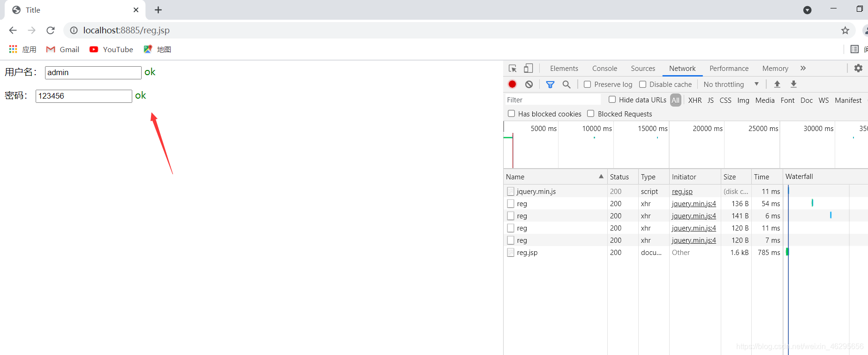This screenshot has width=868, height=355.
Task: Open the No throttling dropdown
Action: [x=731, y=85]
